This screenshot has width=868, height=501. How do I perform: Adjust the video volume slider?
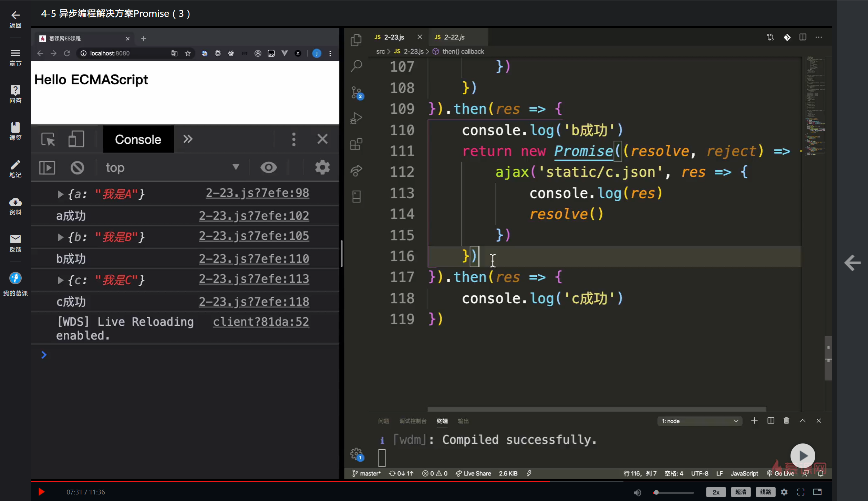point(673,492)
